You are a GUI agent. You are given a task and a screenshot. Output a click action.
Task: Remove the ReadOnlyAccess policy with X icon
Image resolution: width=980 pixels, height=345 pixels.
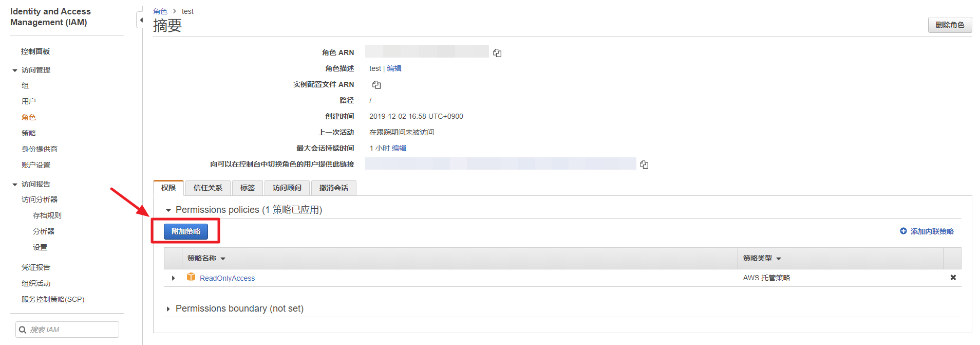pyautogui.click(x=953, y=278)
